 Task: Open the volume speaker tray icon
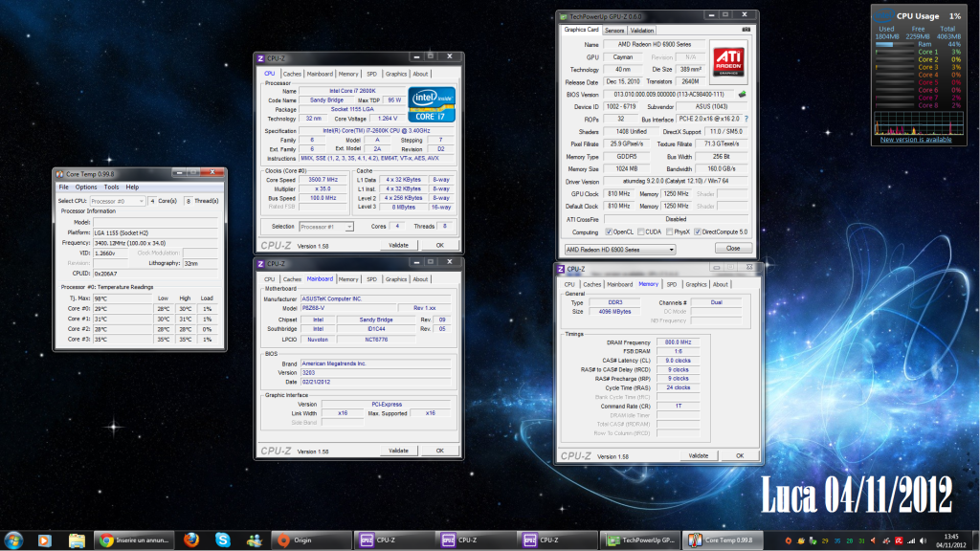(924, 541)
